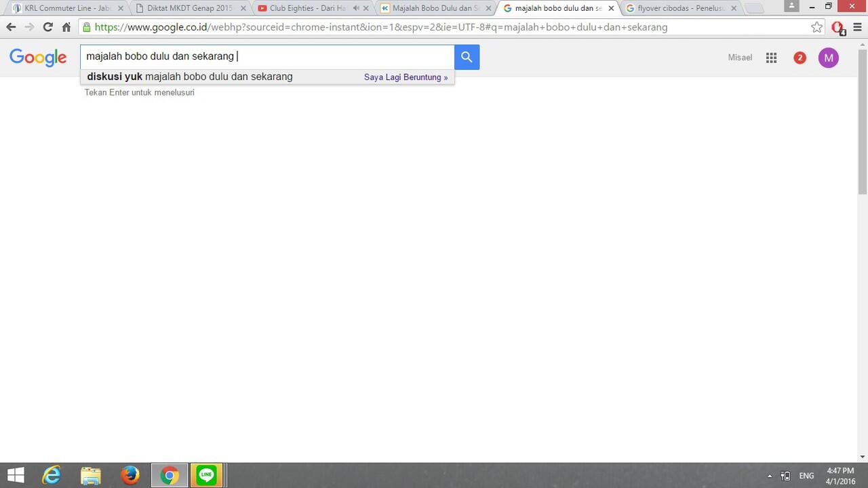The width and height of the screenshot is (868, 488).
Task: Focus the Google search input field
Action: (267, 57)
